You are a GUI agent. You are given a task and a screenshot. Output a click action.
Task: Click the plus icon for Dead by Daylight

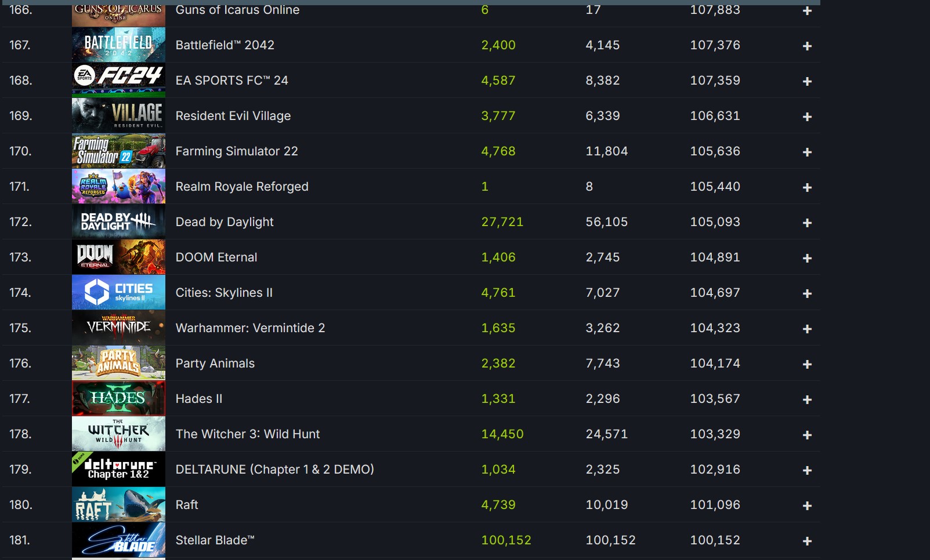coord(807,223)
